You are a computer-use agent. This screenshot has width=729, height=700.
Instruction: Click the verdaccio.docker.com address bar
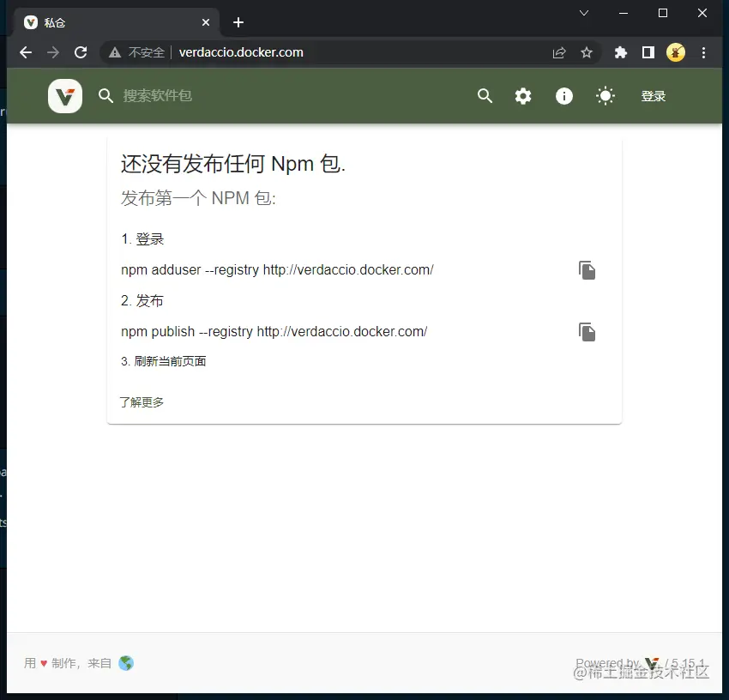241,52
